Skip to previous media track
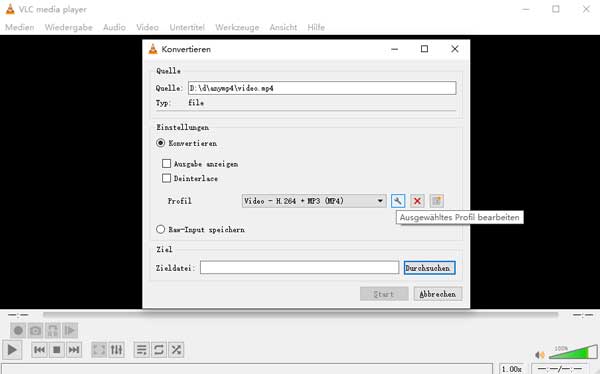Screen dimensions: 600x374 pos(39,350)
